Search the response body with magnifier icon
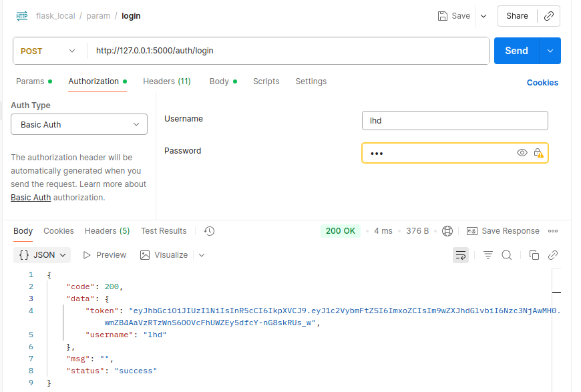The height and width of the screenshot is (392, 581). point(507,255)
